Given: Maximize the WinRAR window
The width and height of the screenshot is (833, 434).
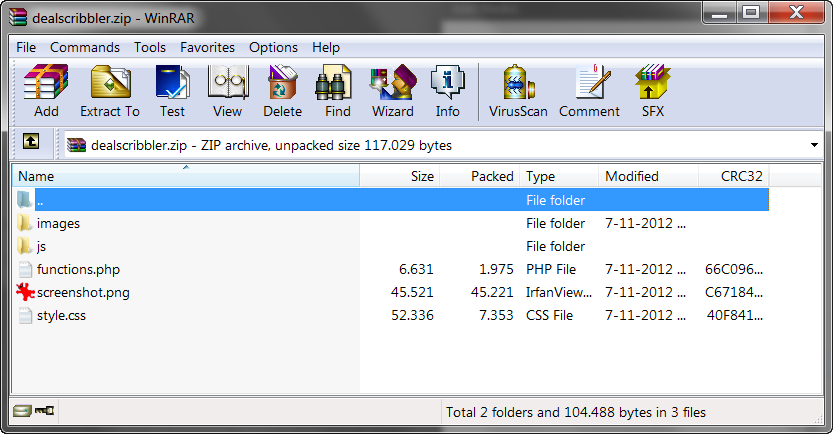Looking at the screenshot, I should click(751, 13).
